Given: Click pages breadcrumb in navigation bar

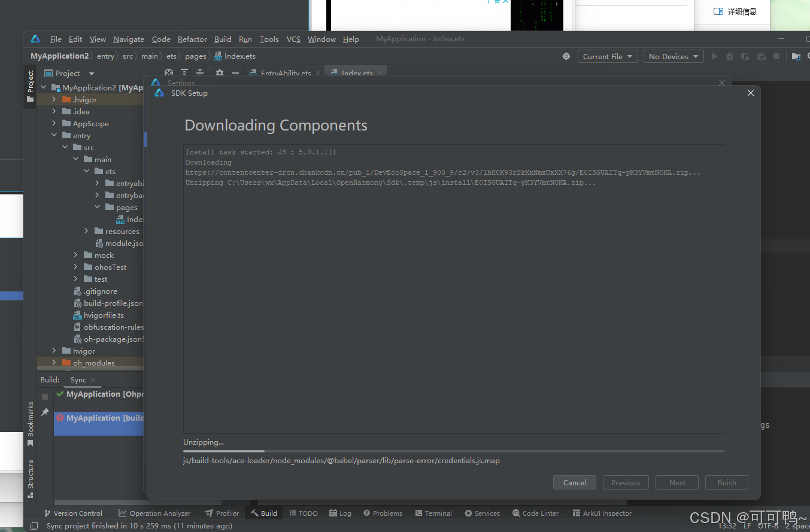Looking at the screenshot, I should coord(195,56).
